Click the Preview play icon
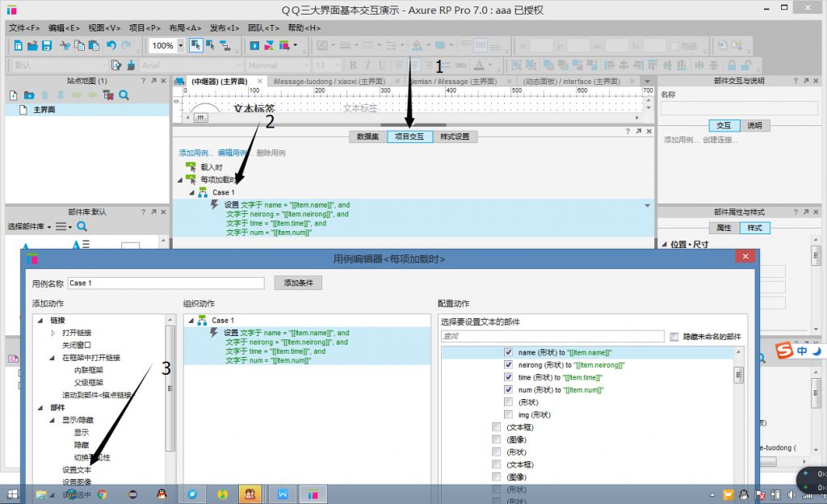Viewport: 827px width, 504px height. 254,46
